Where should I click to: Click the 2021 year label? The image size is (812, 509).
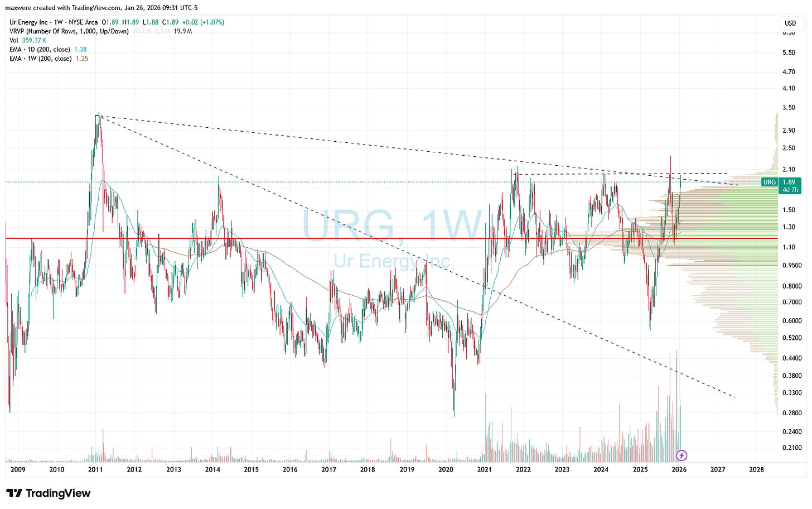(x=485, y=469)
